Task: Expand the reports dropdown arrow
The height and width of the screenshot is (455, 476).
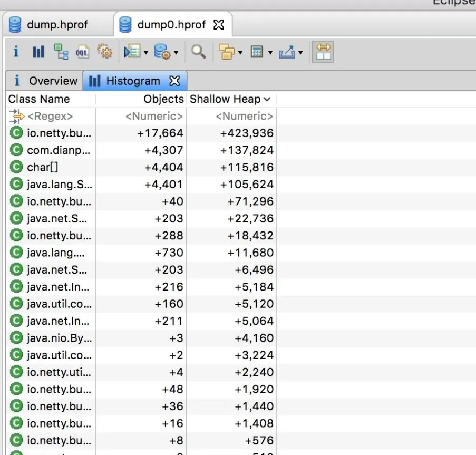Action: click(146, 53)
